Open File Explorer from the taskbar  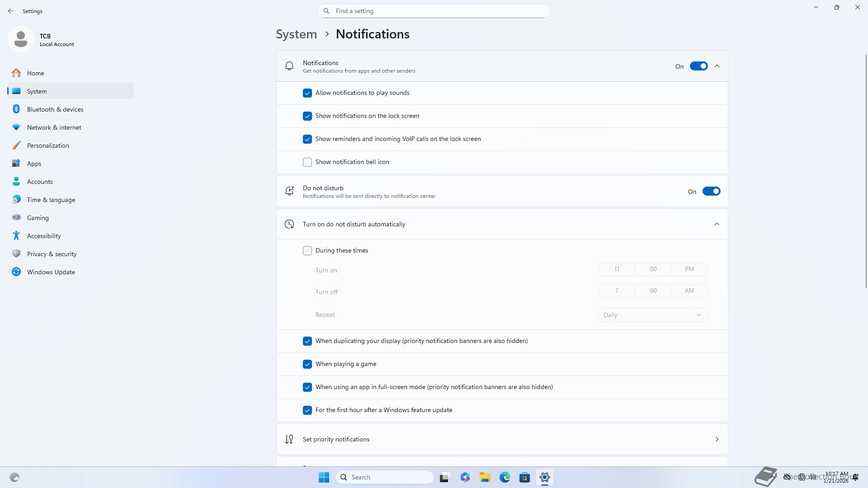[485, 477]
